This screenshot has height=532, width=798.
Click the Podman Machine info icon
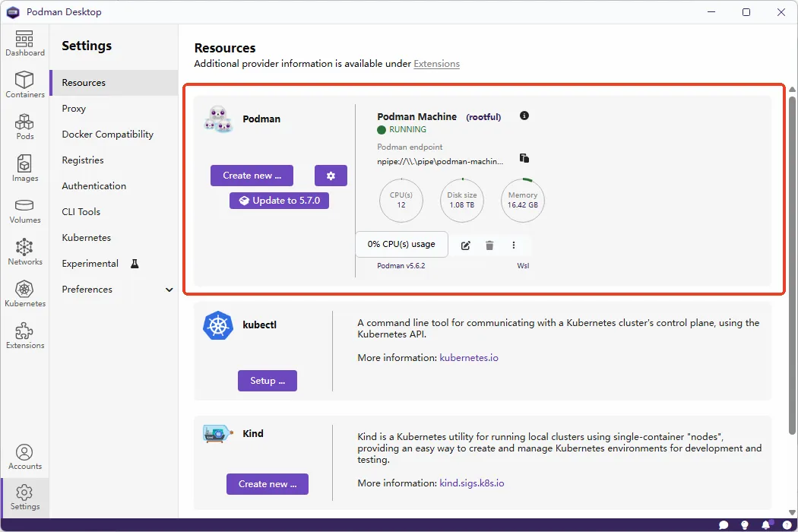(524, 116)
